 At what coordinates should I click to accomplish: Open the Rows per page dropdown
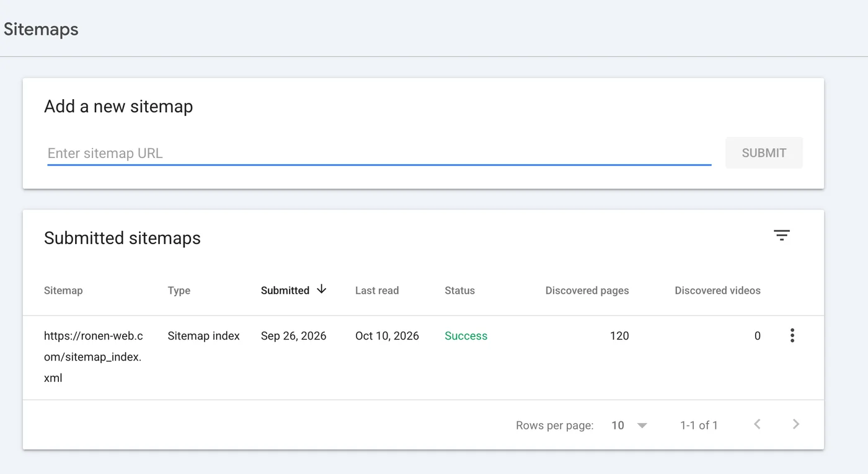[629, 425]
